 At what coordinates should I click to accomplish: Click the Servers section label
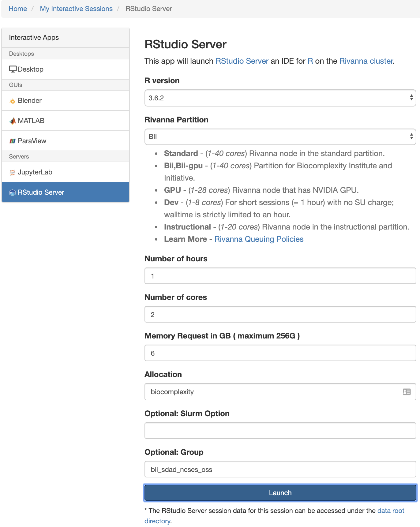coord(19,156)
